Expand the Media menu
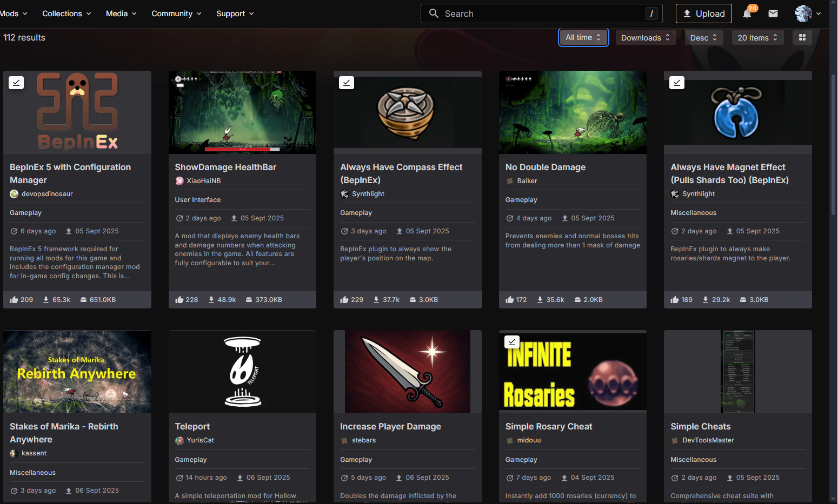Screen dimensions: 838x504 click(121, 14)
